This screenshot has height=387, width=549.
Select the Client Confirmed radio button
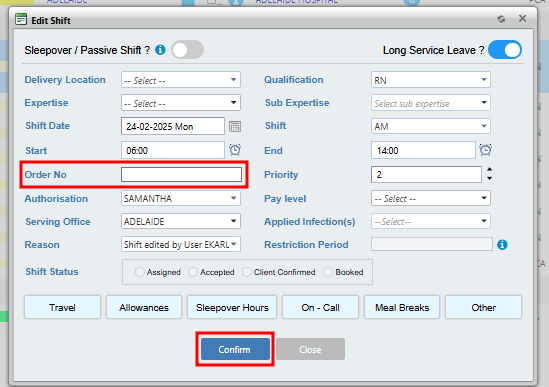(x=247, y=272)
